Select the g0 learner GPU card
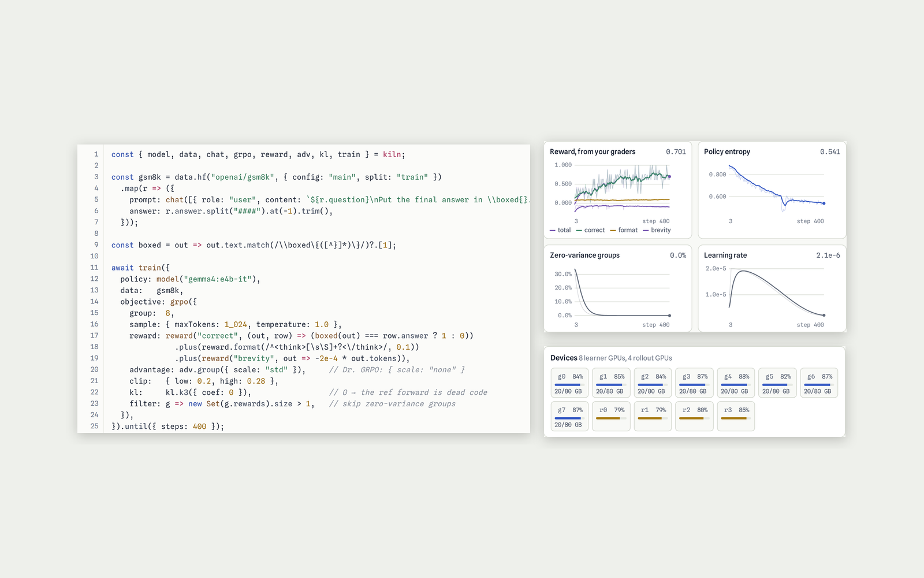 [x=569, y=383]
